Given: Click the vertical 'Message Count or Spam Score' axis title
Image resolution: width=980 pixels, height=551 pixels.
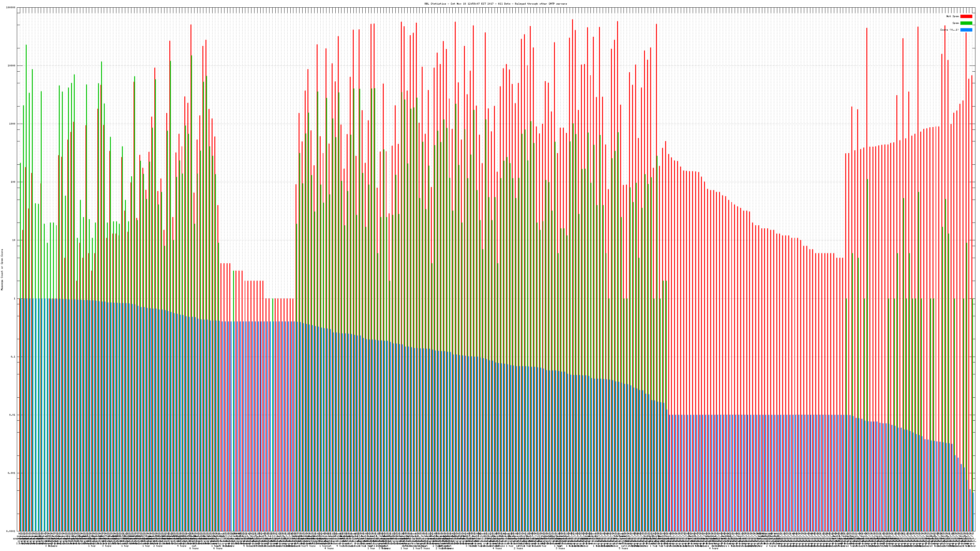Looking at the screenshot, I should pyautogui.click(x=2, y=270).
